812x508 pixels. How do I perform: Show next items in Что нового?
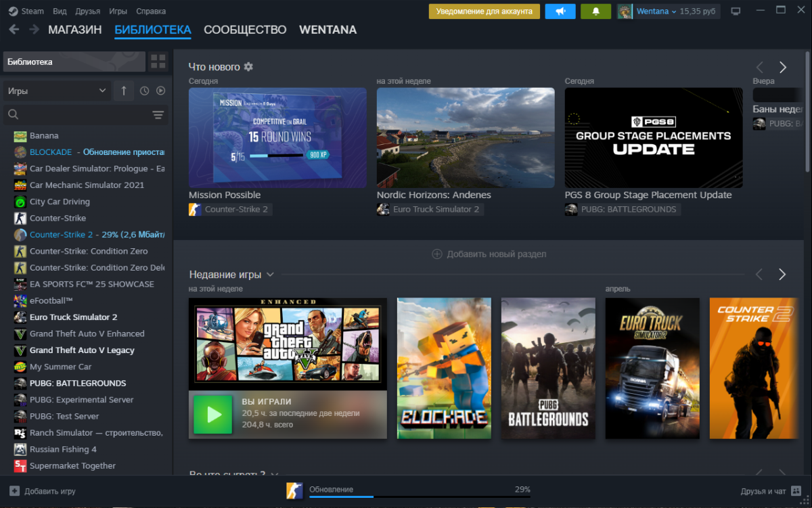[x=783, y=68]
